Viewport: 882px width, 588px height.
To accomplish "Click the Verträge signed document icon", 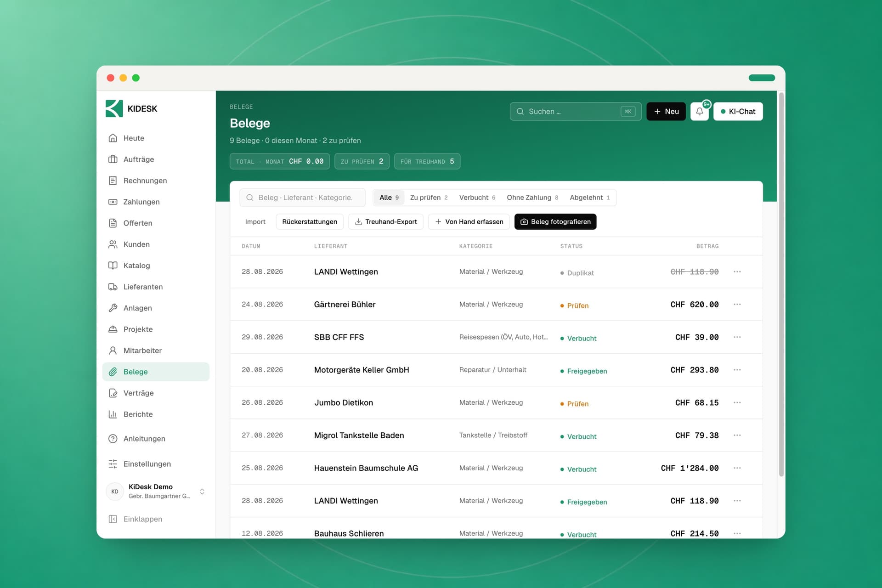I will pyautogui.click(x=113, y=393).
